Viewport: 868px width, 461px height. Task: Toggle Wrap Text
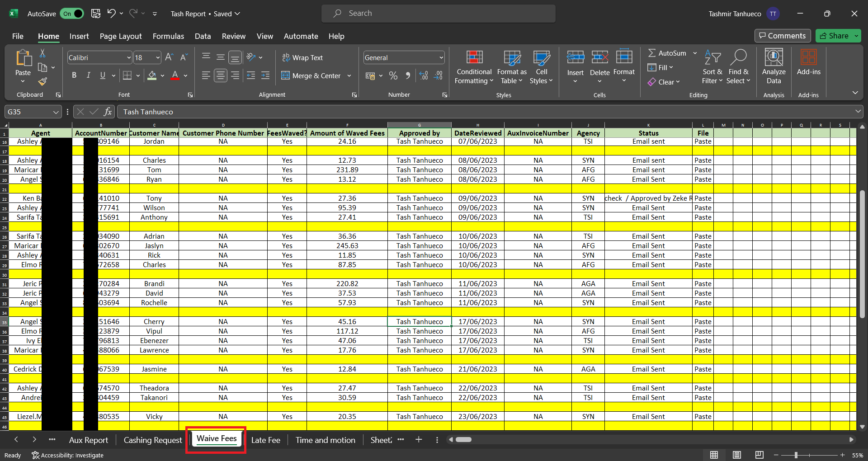[x=302, y=57]
